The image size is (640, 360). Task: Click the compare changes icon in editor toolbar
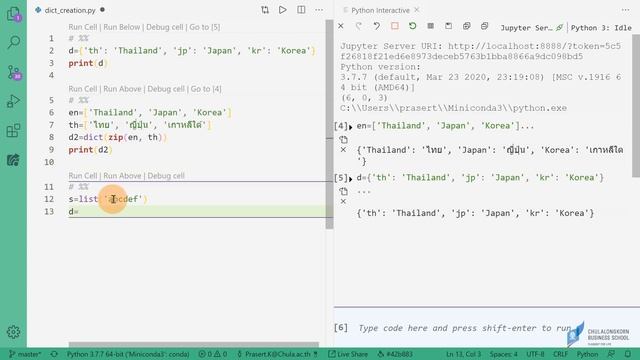point(265,10)
